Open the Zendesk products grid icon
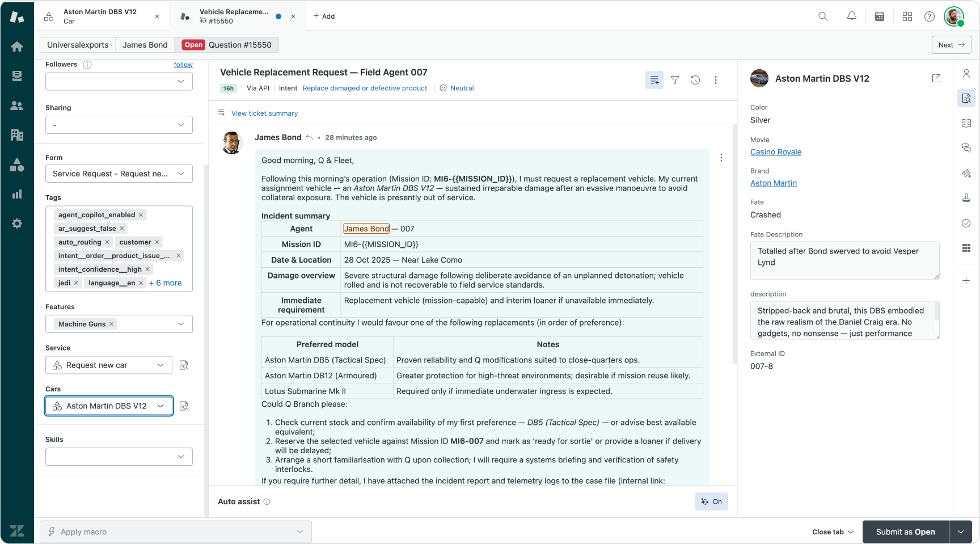 907,16
